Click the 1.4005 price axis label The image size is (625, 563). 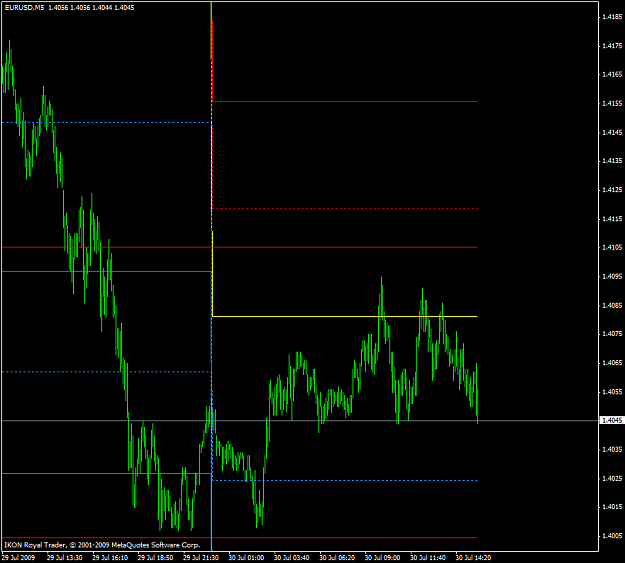pyautogui.click(x=612, y=535)
